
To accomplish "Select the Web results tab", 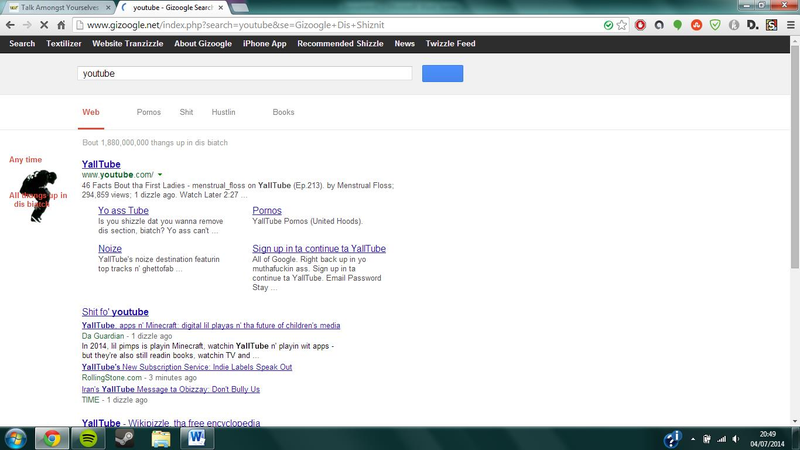I will pos(91,112).
